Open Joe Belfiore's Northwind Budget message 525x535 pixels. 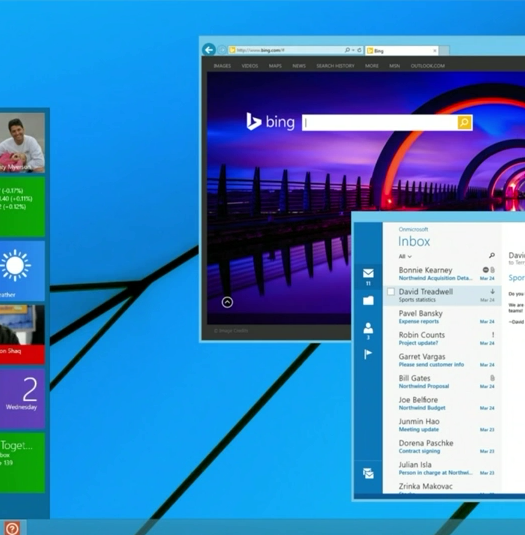coord(442,403)
